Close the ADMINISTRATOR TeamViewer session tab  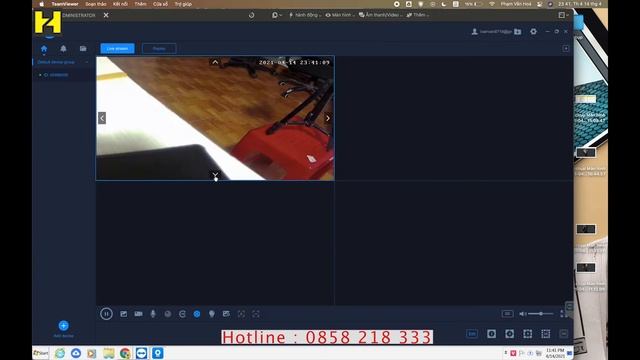point(106,15)
